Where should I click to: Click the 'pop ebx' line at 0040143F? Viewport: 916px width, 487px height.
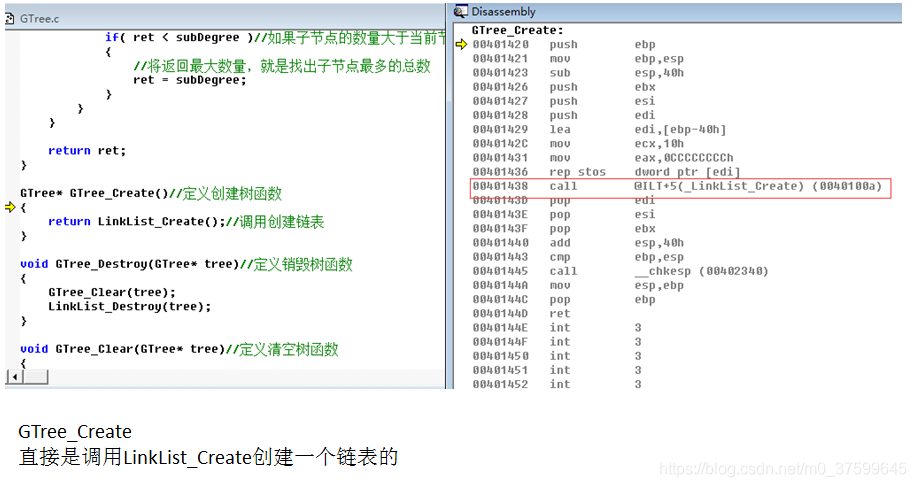pyautogui.click(x=564, y=228)
